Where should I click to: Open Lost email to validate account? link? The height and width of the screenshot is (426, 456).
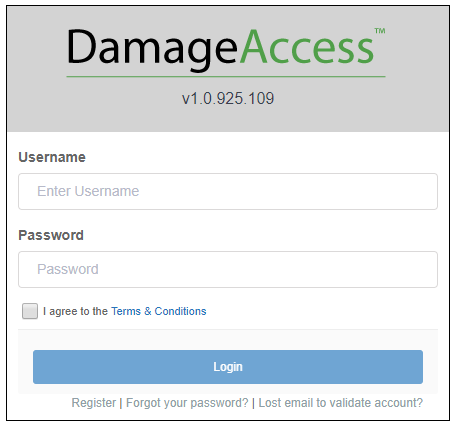[x=341, y=403]
